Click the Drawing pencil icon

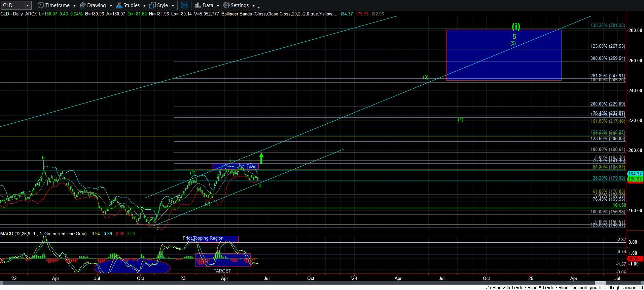[x=83, y=5]
